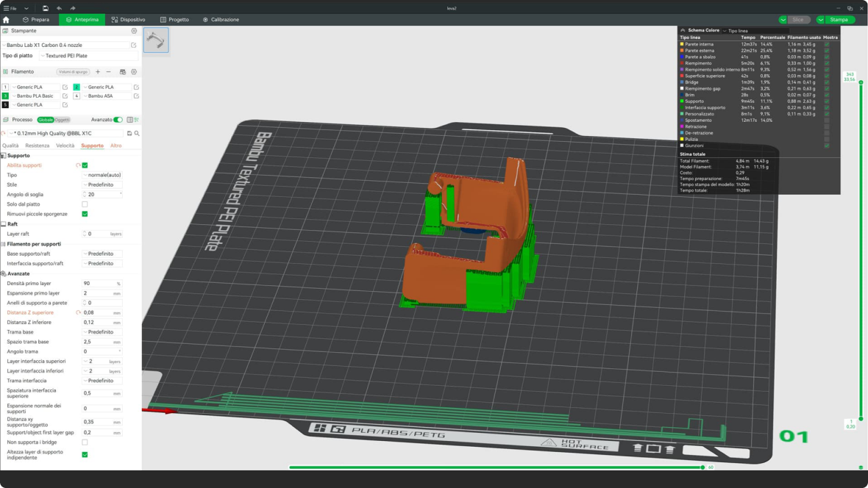Click the Home icon
The image size is (868, 488).
tap(6, 20)
